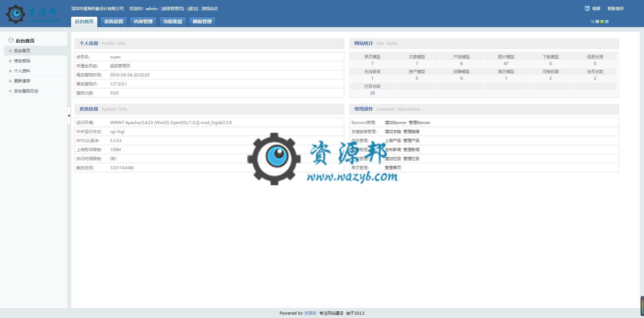Select the dark blue checked theme swatch
This screenshot has height=318, width=644.
pos(593,22)
